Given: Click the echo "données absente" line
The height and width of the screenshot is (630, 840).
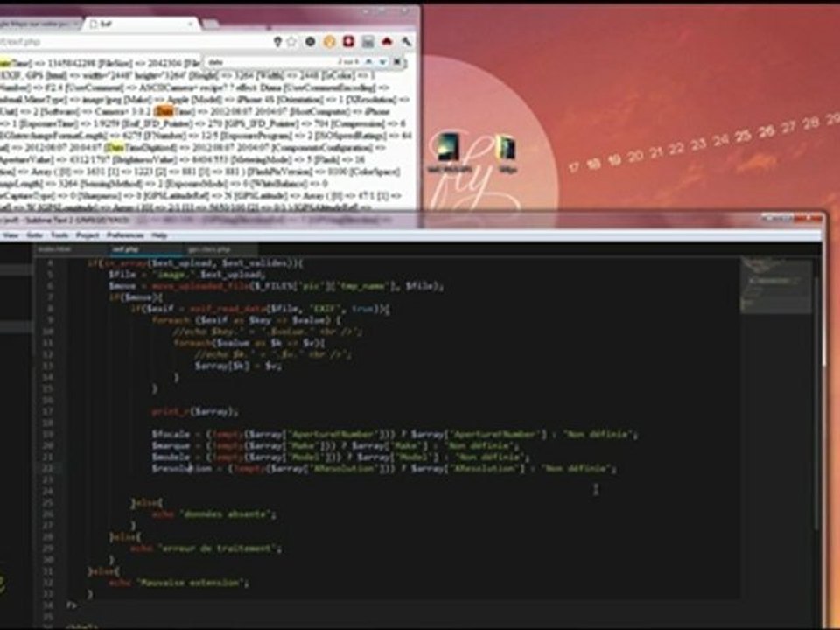Looking at the screenshot, I should 214,514.
